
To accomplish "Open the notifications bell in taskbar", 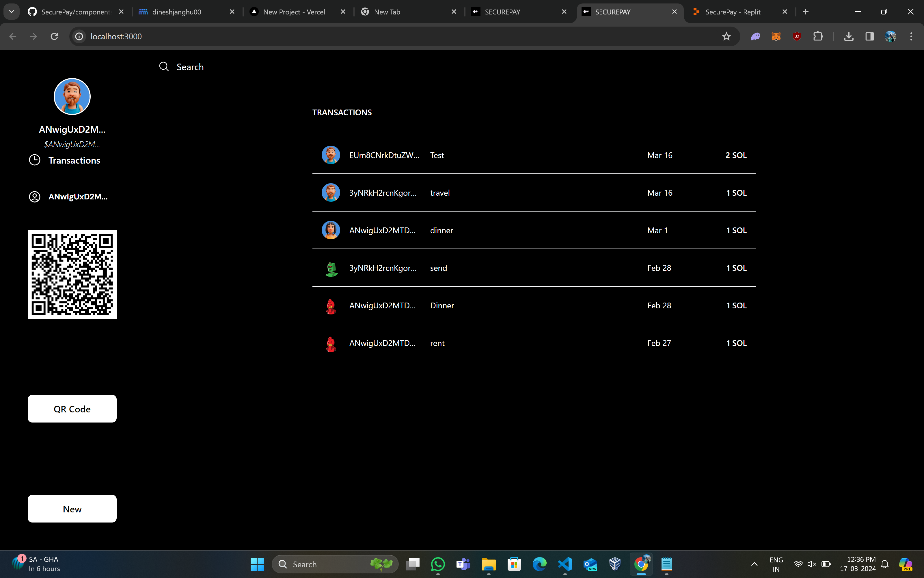I will [885, 564].
